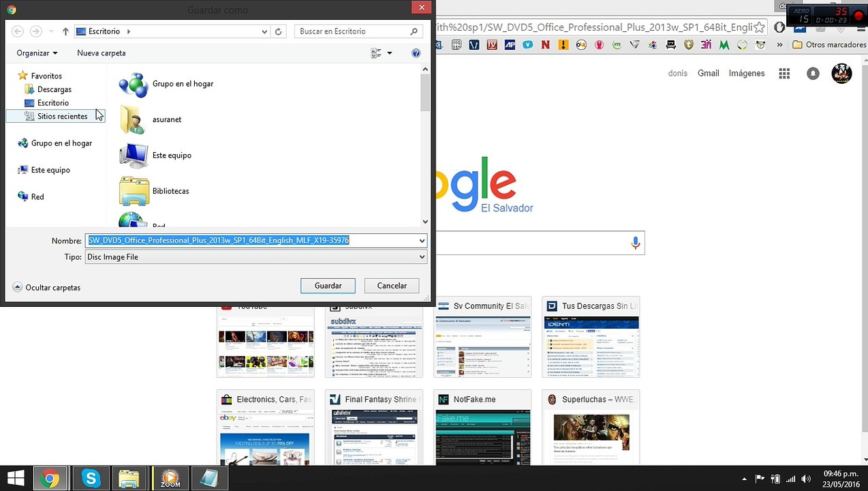This screenshot has width=868, height=491.
Task: Open the AP bookmark icon
Action: coord(510,45)
